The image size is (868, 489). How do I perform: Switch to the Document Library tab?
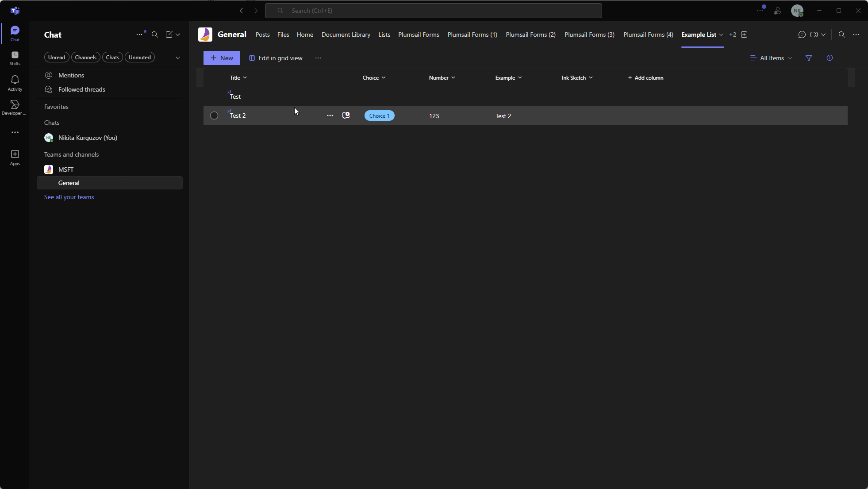pos(346,35)
